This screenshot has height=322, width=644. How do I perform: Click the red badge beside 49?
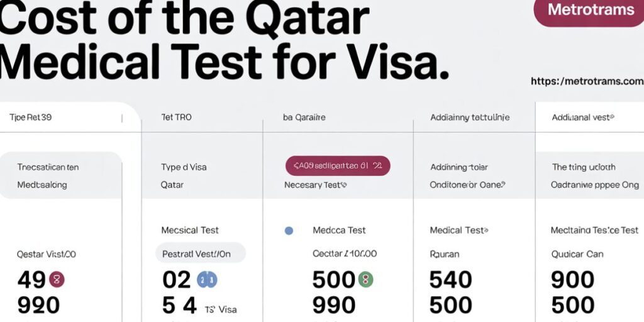[57, 279]
